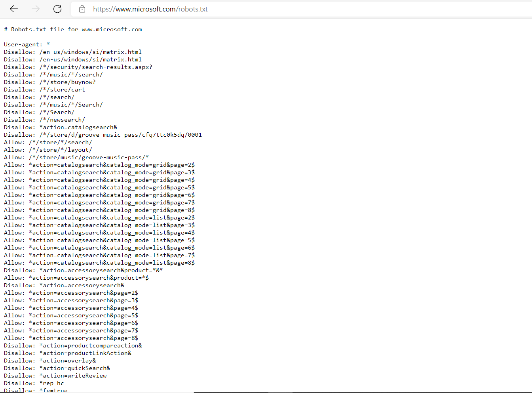This screenshot has height=393, width=532.
Task: Click the line "Disallow: *action=writeReview"
Action: click(55, 376)
